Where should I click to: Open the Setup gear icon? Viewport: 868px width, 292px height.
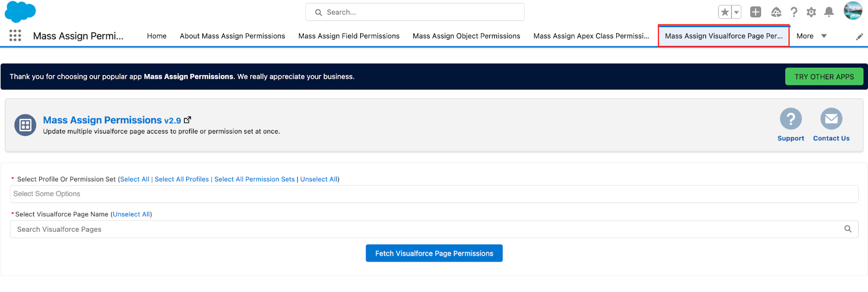(x=811, y=12)
